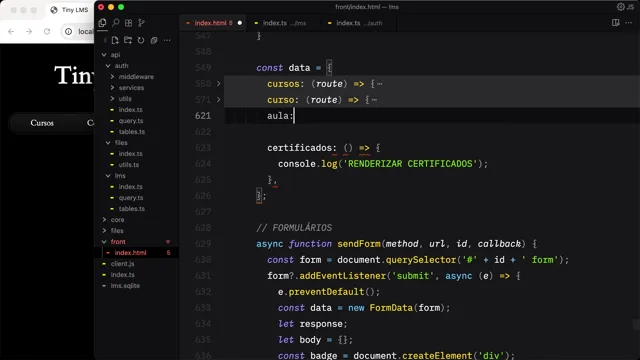The image size is (640, 360).
Task: Click the sendForm function name
Action: click(359, 244)
